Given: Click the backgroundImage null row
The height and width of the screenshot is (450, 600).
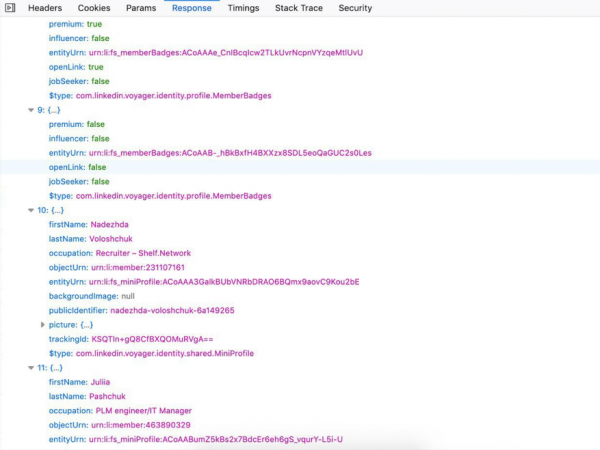Looking at the screenshot, I should (91, 297).
